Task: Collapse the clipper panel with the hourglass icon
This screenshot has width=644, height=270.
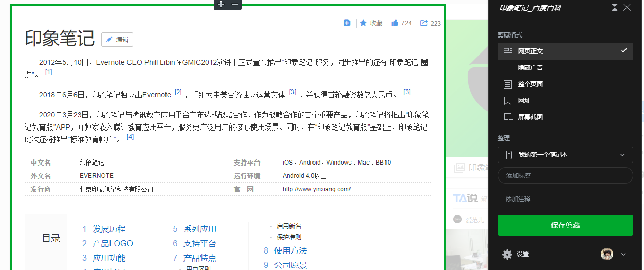Action: click(x=615, y=7)
